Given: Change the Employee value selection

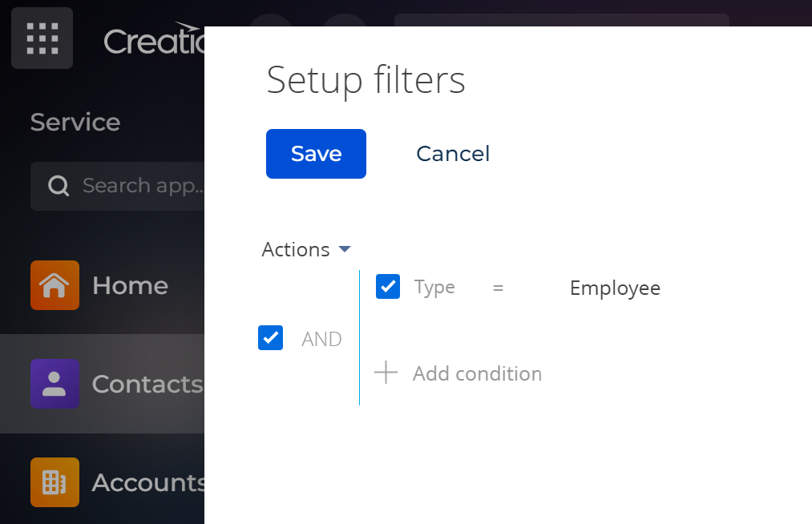Looking at the screenshot, I should click(615, 288).
